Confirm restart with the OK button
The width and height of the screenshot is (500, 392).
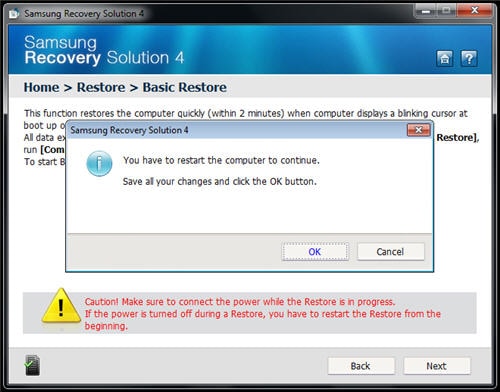(x=315, y=252)
